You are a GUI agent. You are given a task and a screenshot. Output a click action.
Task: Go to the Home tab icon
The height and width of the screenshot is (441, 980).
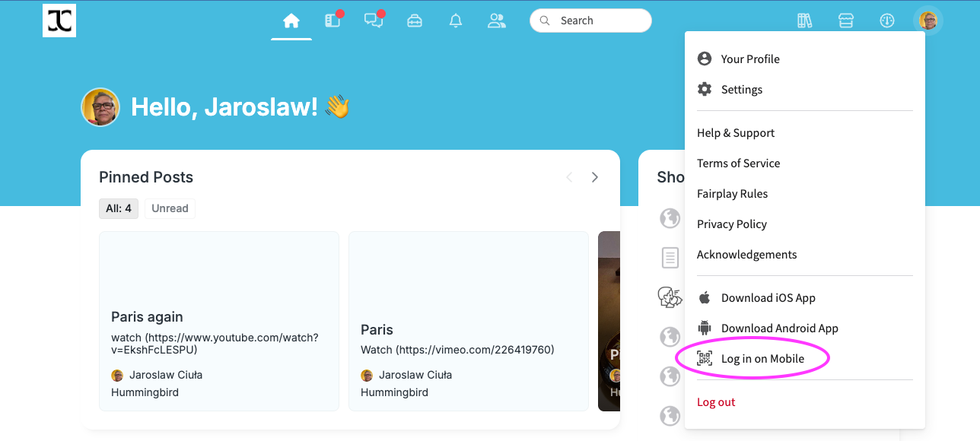click(291, 21)
